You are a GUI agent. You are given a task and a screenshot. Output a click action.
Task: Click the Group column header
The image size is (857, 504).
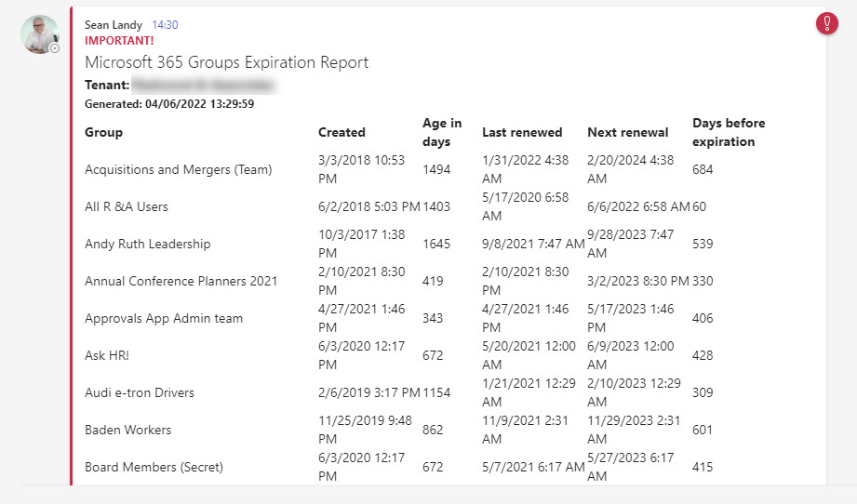(x=104, y=133)
